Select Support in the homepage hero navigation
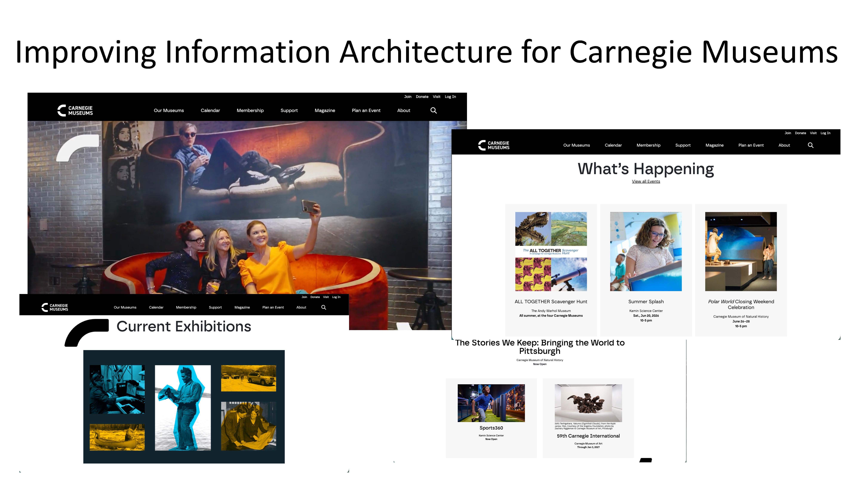Image resolution: width=868 pixels, height=488 pixels. click(x=289, y=110)
